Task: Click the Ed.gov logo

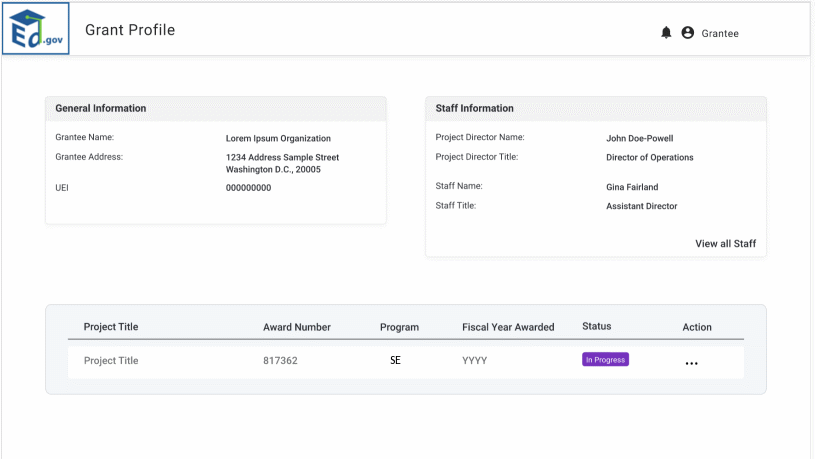Action: pyautogui.click(x=35, y=29)
